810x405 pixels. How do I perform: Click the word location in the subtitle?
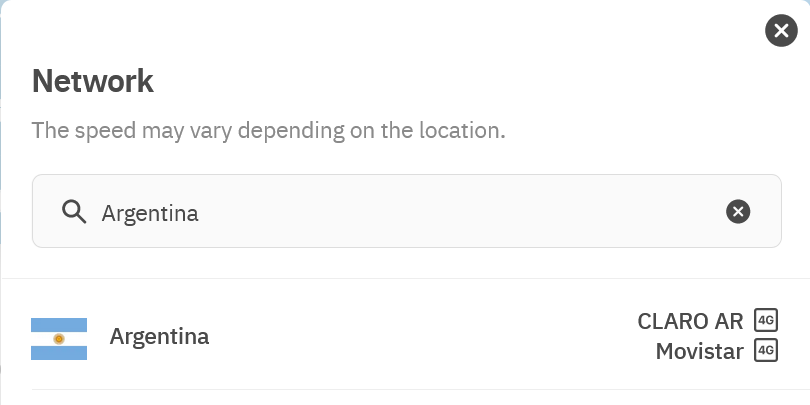pos(464,131)
